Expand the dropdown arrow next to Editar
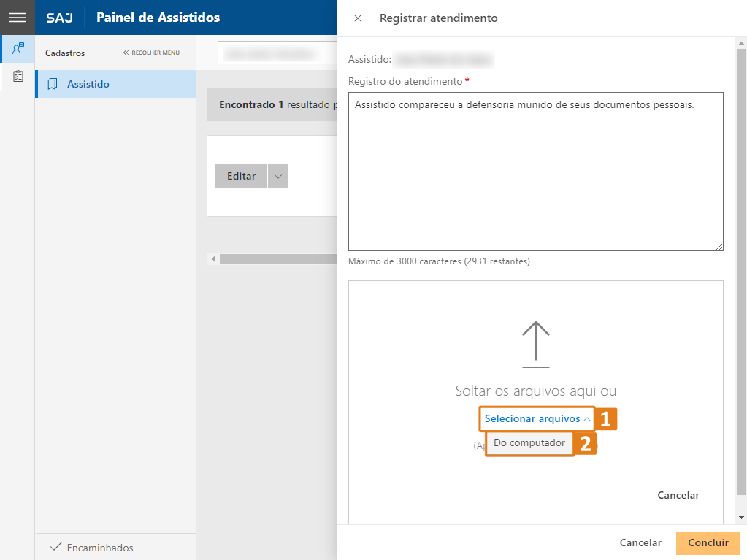The width and height of the screenshot is (747, 560). [x=278, y=176]
